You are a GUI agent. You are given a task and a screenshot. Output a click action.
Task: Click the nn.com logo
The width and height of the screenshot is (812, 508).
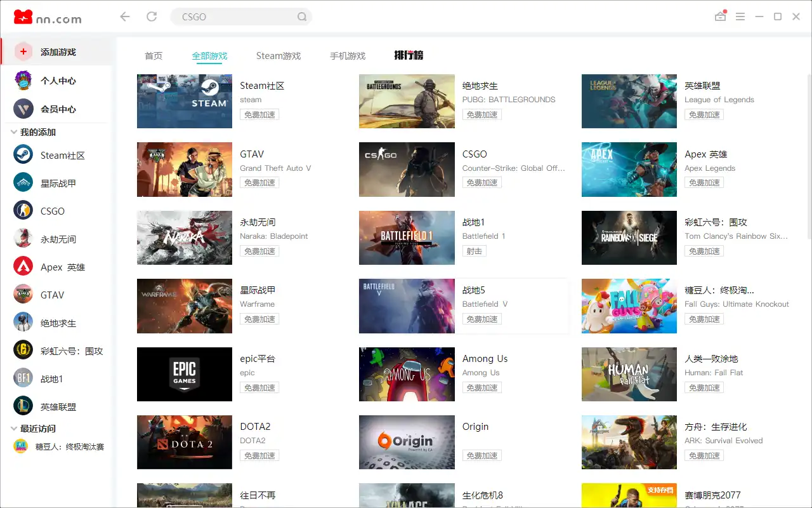48,17
